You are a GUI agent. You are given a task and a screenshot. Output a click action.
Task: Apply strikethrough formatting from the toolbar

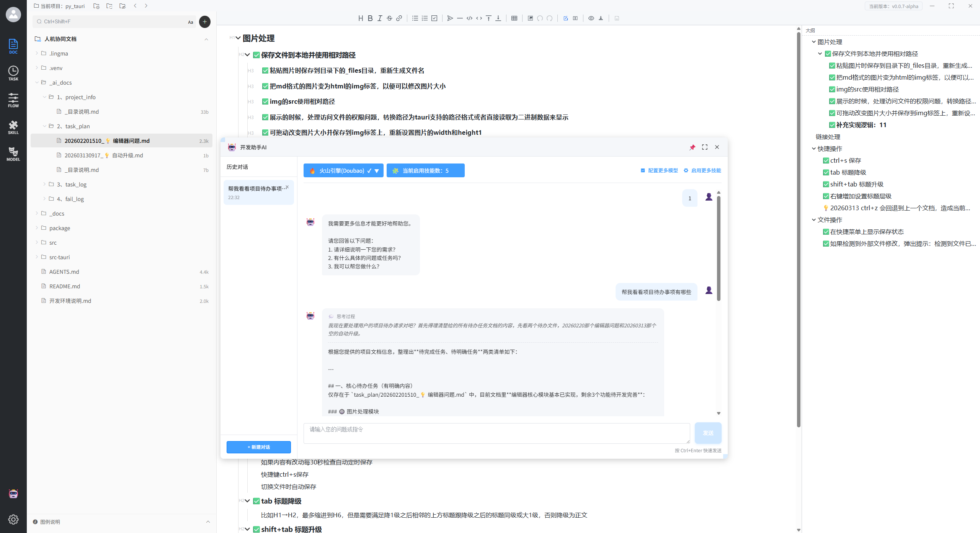(x=389, y=18)
